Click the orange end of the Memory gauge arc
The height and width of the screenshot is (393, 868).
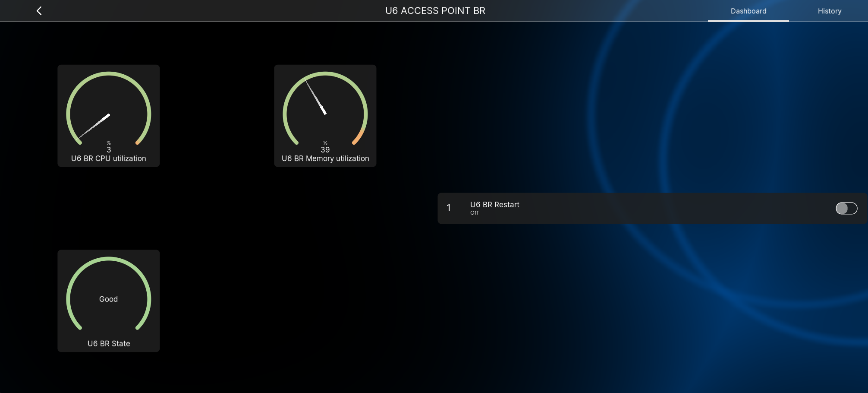pos(359,137)
